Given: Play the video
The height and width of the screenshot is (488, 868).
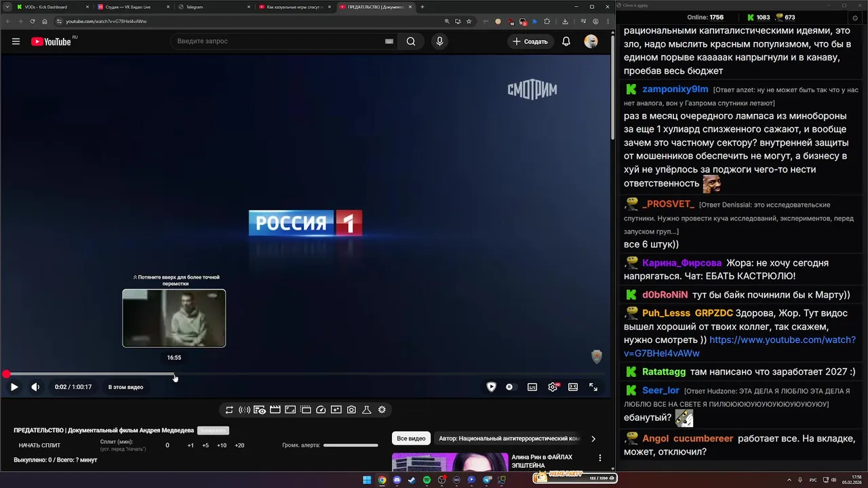Looking at the screenshot, I should 14,387.
